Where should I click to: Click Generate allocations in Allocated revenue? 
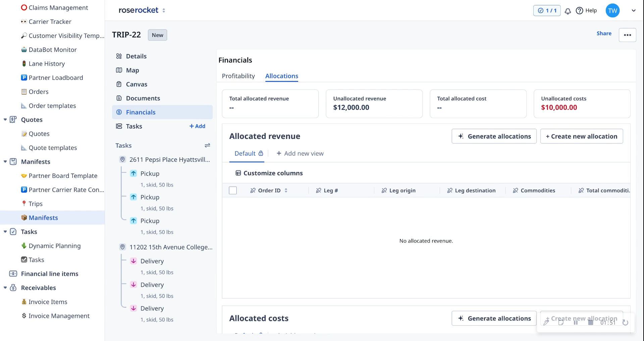(x=494, y=136)
